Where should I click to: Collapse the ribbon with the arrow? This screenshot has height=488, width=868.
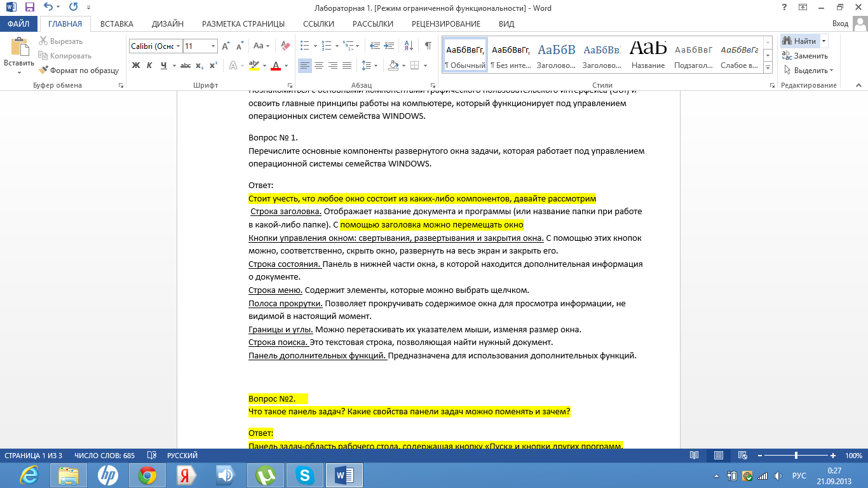click(858, 86)
